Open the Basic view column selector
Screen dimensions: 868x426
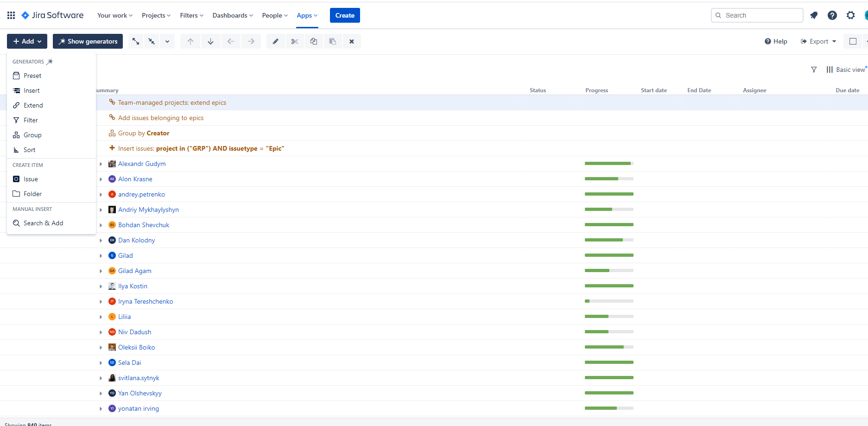tap(847, 70)
